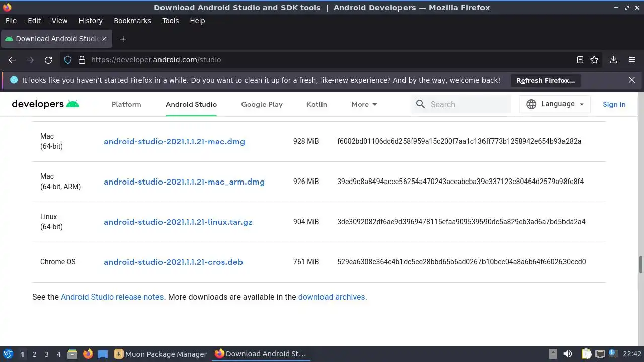Click the Linux checksum starting 3de3092082
The width and height of the screenshot is (644, 362).
tap(461, 222)
